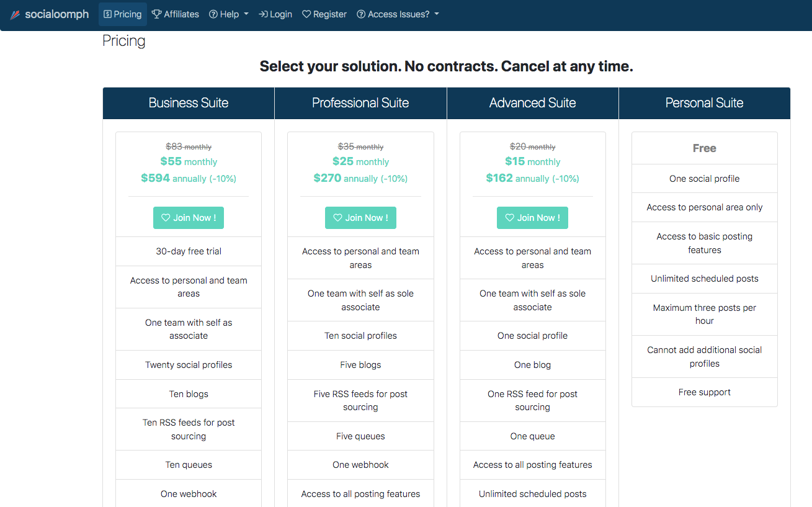Expand the Help dropdown menu
Screen dimensions: 812x507
click(x=228, y=14)
